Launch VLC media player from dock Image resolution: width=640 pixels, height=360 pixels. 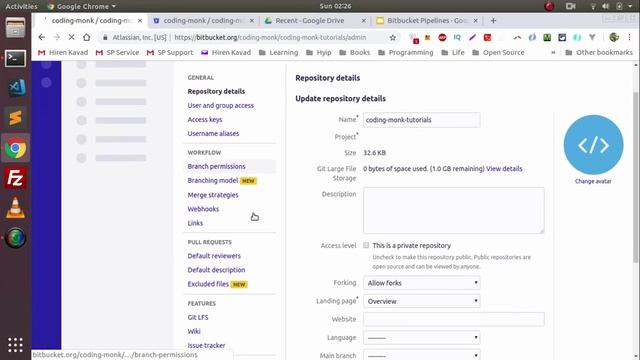(x=16, y=208)
